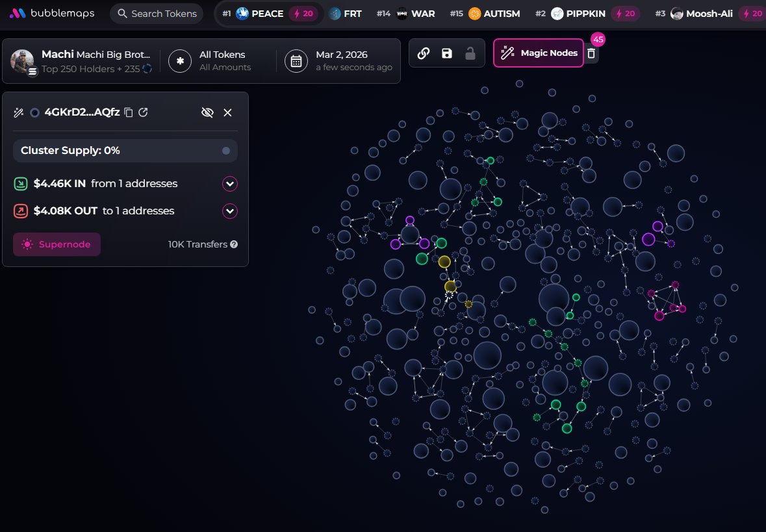Image resolution: width=766 pixels, height=532 pixels.
Task: Click the Supernode button
Action: [57, 244]
